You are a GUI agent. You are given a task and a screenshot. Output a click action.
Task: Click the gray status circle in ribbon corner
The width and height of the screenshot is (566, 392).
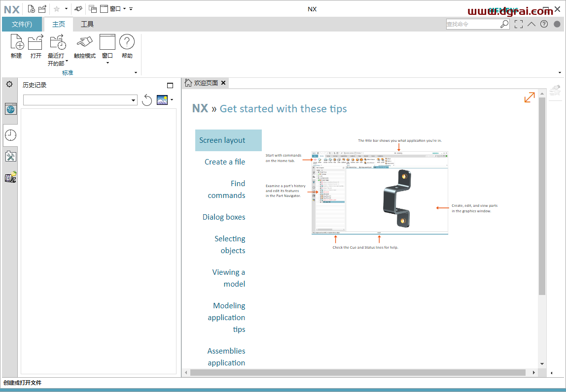[x=557, y=24]
